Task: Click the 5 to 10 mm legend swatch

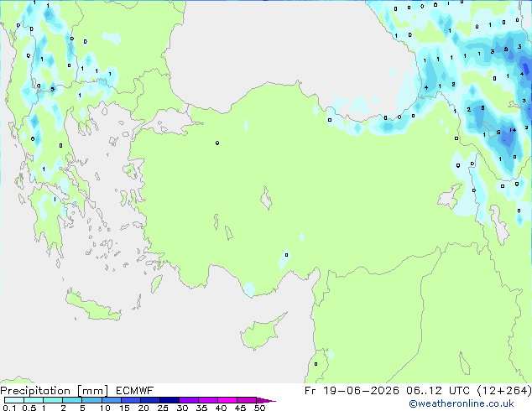Action: [x=91, y=400]
